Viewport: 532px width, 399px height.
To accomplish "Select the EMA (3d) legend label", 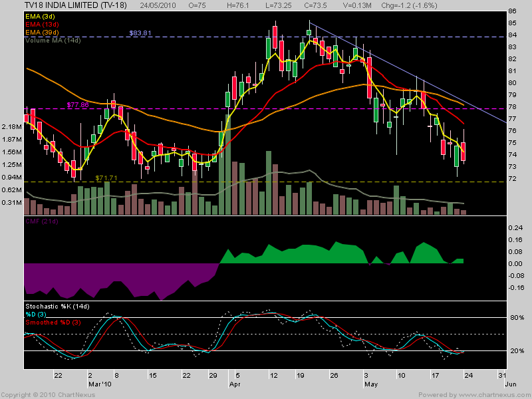I will click(x=40, y=16).
